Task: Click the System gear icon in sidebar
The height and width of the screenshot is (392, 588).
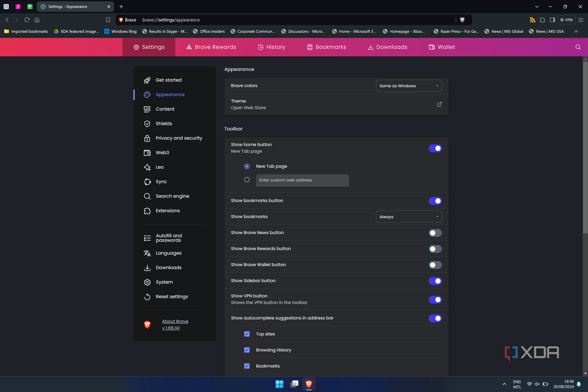Action: (147, 282)
